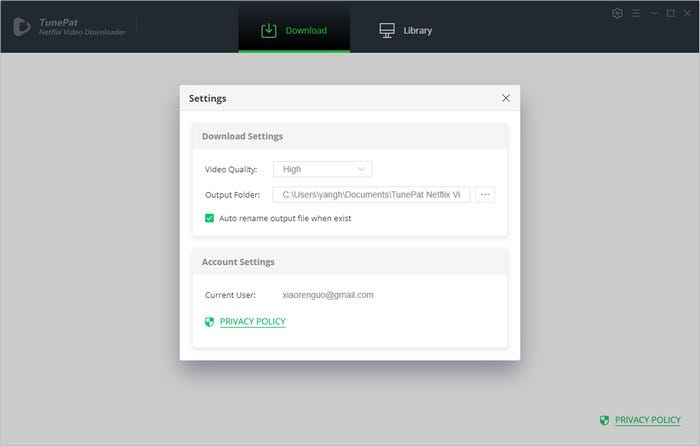Screen dimensions: 700x446
Task: Open settings via the gear icon
Action: [x=617, y=13]
